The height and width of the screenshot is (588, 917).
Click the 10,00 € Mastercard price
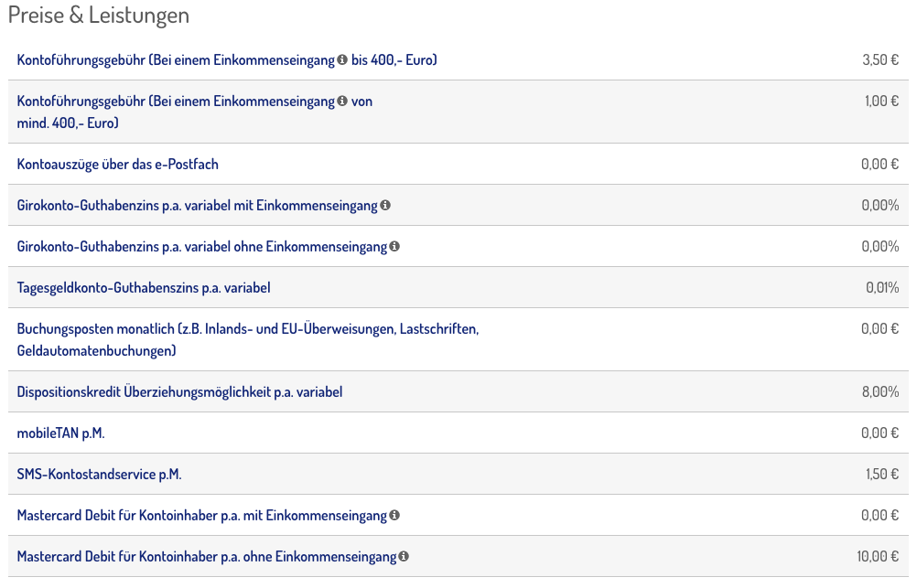(877, 556)
